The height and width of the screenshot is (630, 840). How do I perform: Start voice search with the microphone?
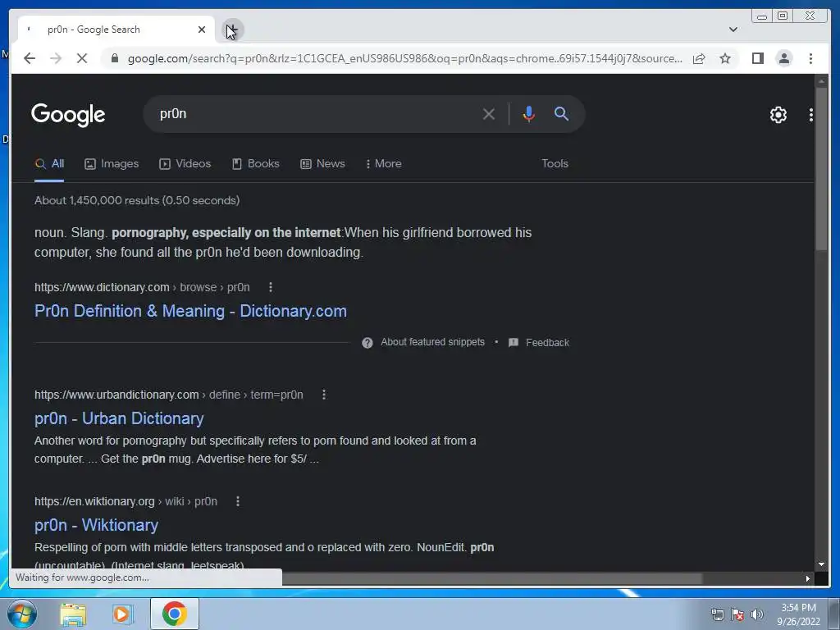coord(529,114)
